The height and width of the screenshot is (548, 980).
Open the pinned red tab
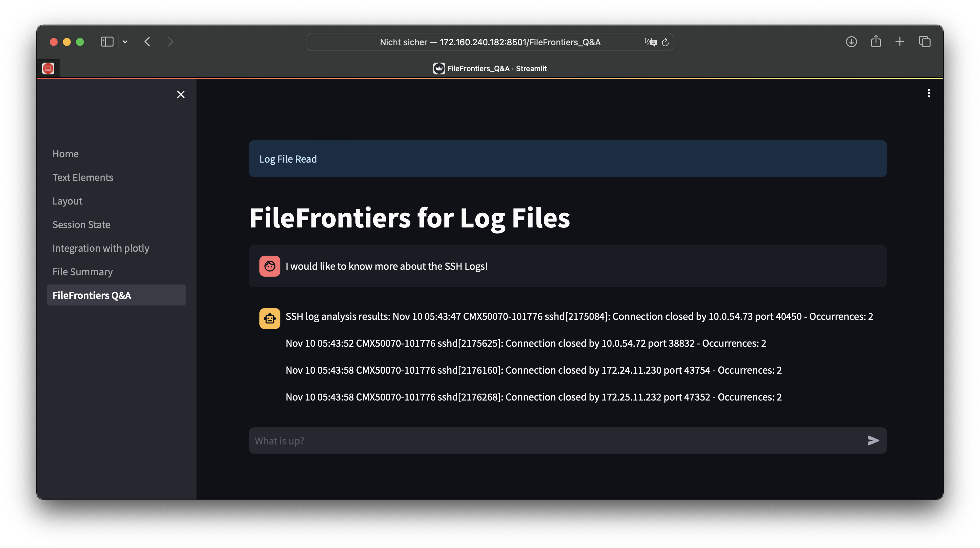pyautogui.click(x=48, y=68)
